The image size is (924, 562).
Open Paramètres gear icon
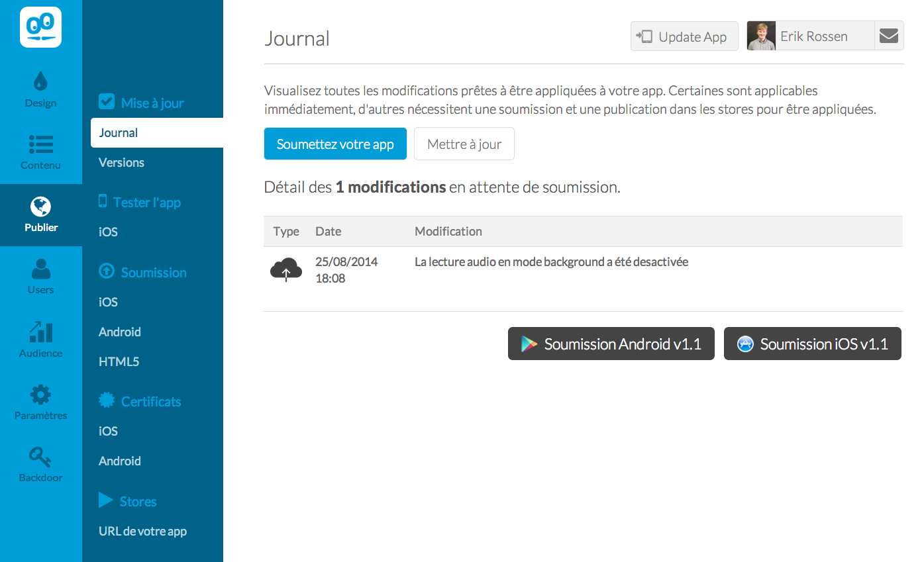coord(40,395)
